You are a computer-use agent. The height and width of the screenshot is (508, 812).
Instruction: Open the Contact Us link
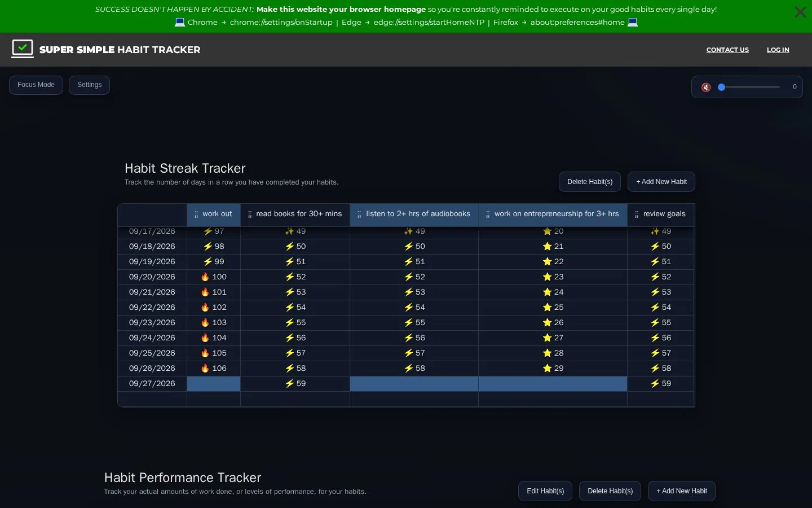(x=727, y=50)
